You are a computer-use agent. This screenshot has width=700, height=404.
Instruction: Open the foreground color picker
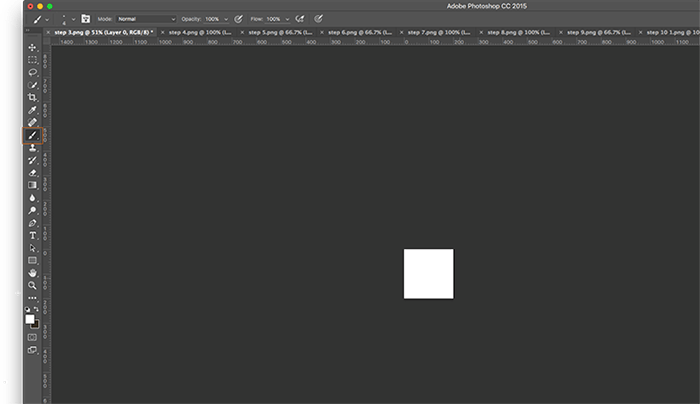pyautogui.click(x=29, y=319)
